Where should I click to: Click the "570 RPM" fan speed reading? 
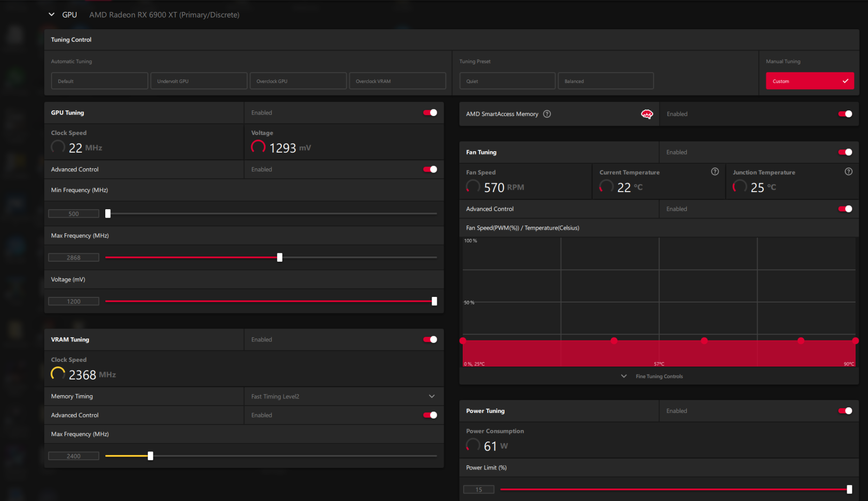[504, 187]
